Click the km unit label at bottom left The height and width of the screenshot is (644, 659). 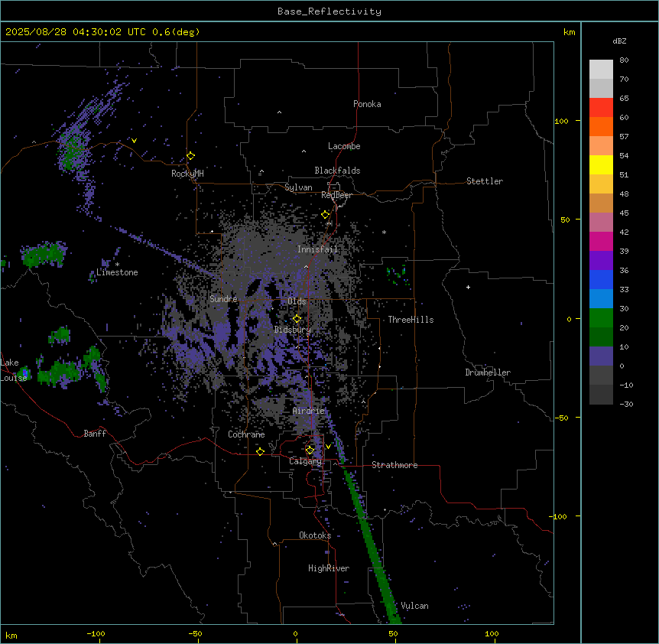pos(11,636)
